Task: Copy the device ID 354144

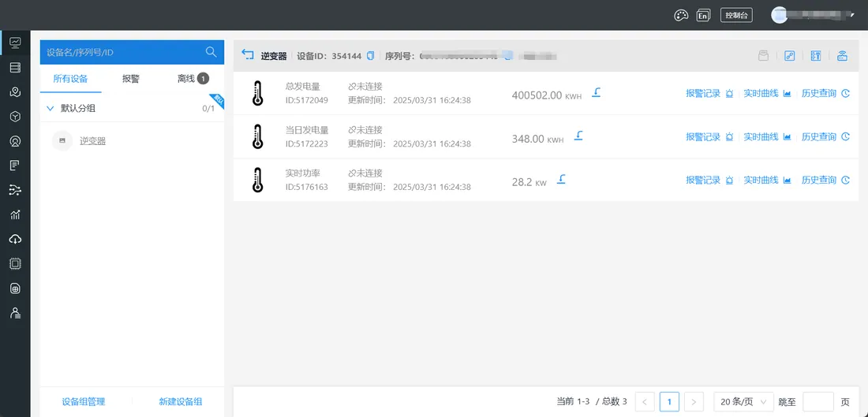Action: click(x=371, y=55)
